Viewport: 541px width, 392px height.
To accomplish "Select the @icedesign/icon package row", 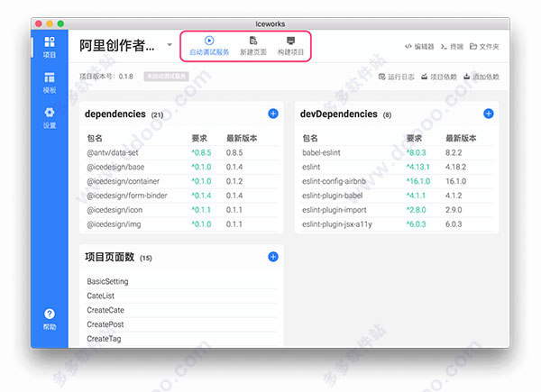I will [182, 210].
